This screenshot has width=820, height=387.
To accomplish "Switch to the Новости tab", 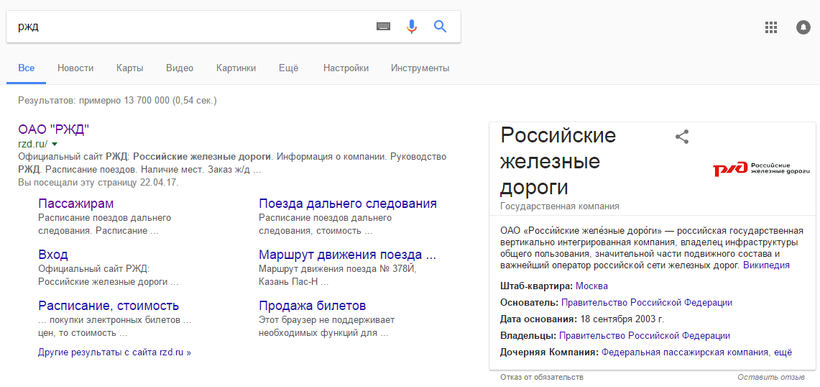I will click(75, 68).
